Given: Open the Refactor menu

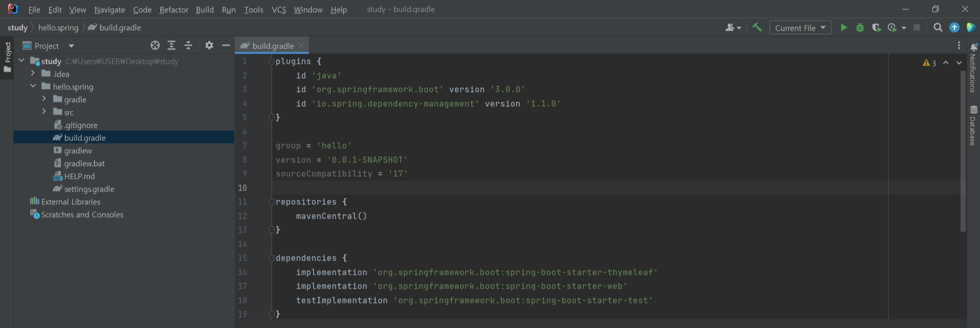Looking at the screenshot, I should pyautogui.click(x=174, y=10).
